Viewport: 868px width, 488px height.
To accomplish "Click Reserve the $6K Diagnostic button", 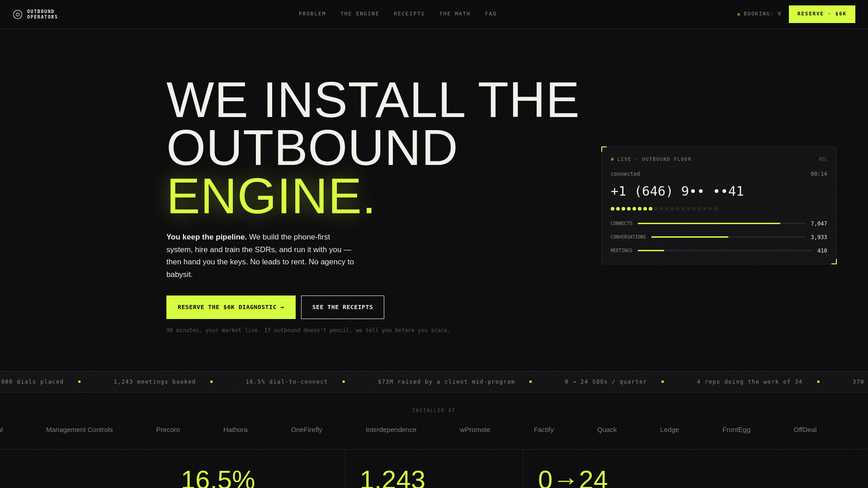I will click(231, 307).
